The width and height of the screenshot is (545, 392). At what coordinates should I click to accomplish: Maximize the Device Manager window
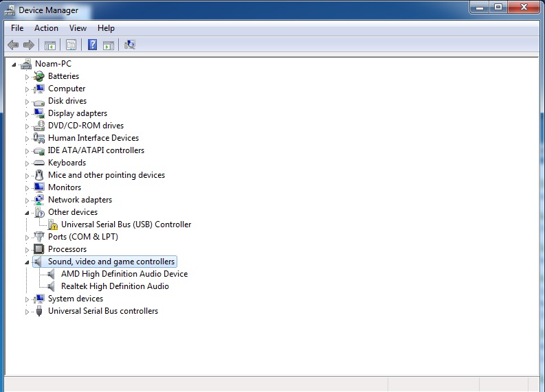[498, 8]
